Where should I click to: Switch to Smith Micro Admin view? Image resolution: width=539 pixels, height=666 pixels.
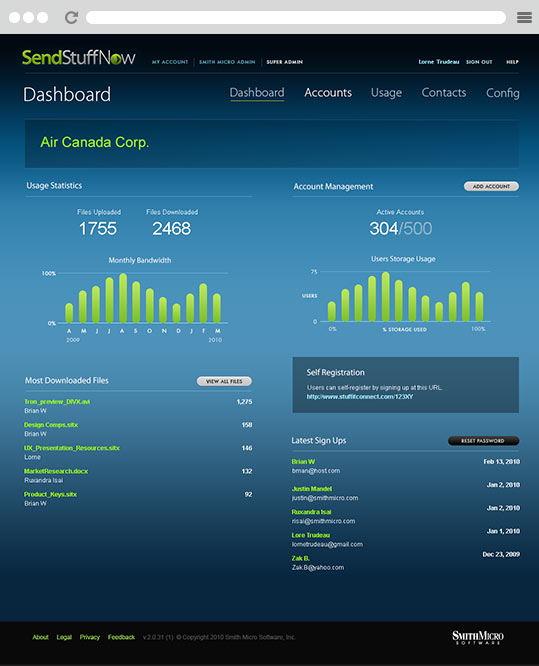[x=227, y=62]
